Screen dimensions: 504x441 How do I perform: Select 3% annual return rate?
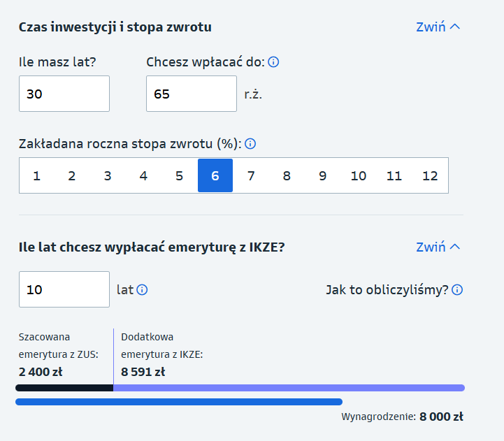108,175
